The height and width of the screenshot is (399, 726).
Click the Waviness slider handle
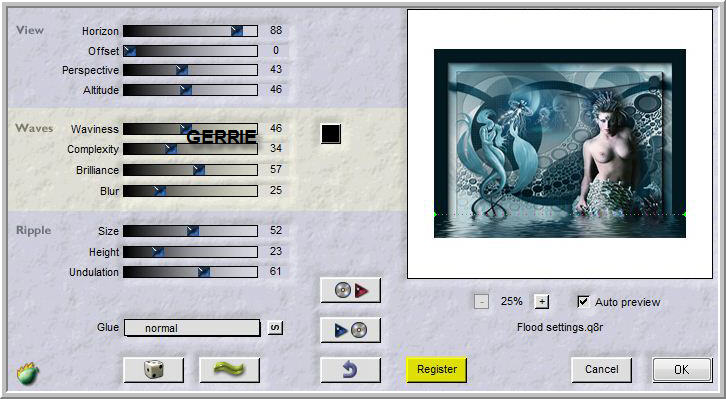tap(186, 128)
